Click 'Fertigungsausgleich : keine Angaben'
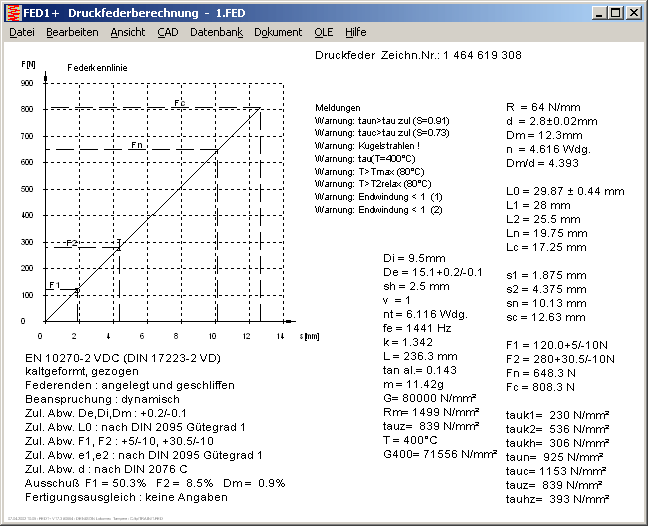This screenshot has width=648, height=526. point(126,497)
